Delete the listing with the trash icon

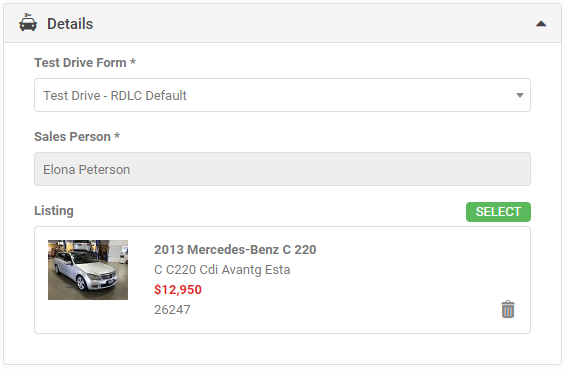[x=508, y=309]
